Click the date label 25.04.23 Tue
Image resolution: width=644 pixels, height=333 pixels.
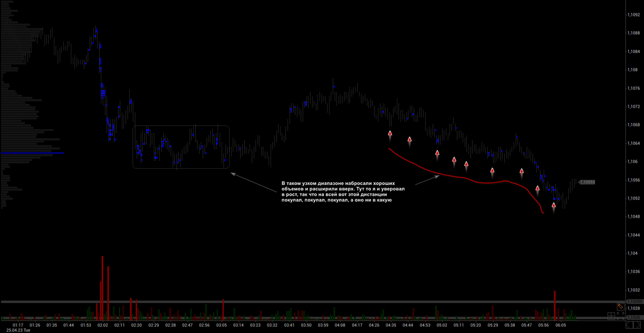[18, 330]
